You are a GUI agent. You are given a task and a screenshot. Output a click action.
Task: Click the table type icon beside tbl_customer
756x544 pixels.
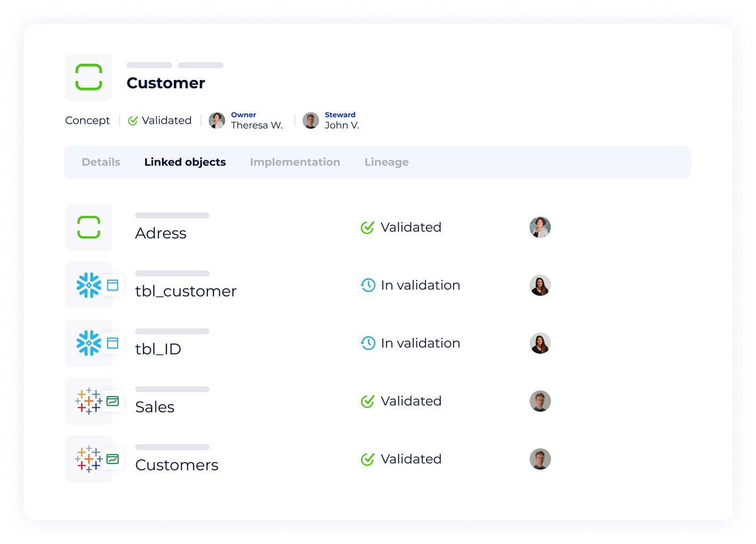113,285
